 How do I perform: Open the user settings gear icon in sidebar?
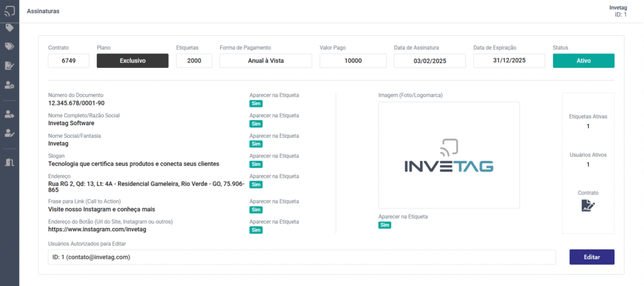point(9,84)
